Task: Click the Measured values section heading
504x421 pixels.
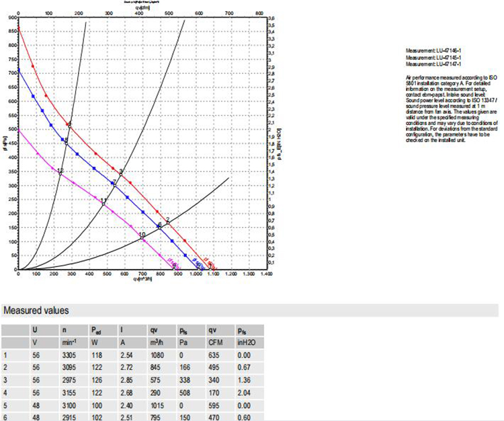Action: [x=36, y=311]
